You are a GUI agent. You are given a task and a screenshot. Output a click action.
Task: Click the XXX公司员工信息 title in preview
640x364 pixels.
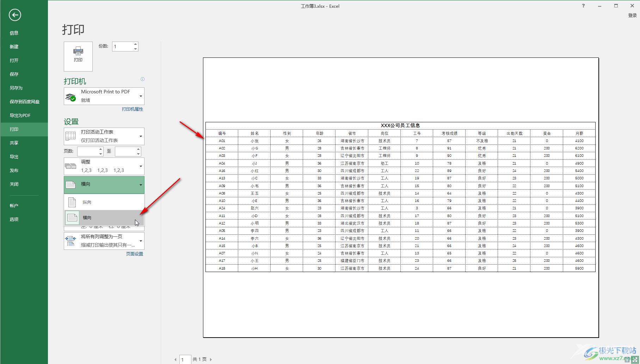tap(400, 125)
